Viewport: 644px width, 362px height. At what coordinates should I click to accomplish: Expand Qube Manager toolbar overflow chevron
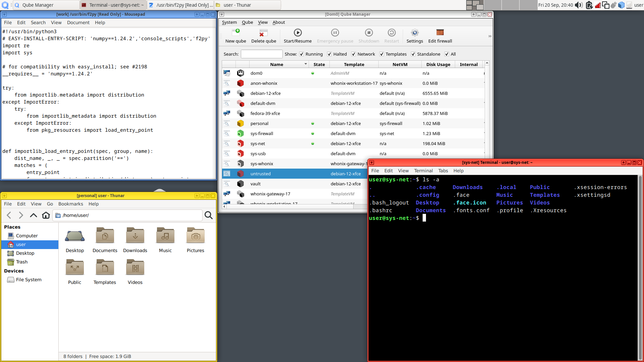tap(490, 36)
